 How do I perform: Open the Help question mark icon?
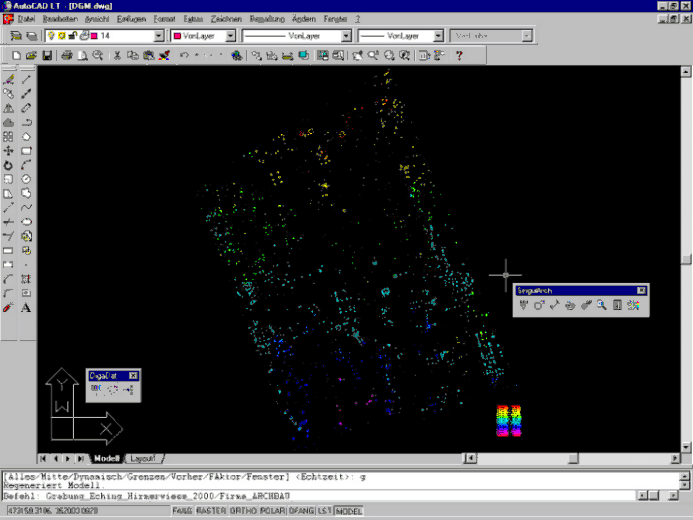tap(459, 55)
